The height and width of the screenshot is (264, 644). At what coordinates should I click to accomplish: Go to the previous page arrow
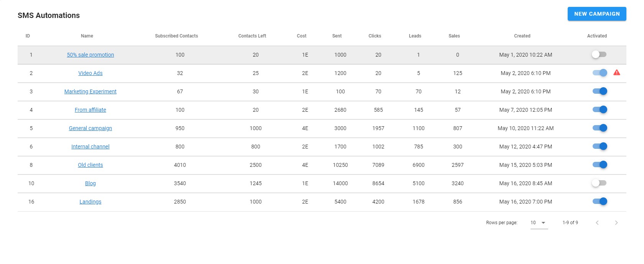(597, 223)
